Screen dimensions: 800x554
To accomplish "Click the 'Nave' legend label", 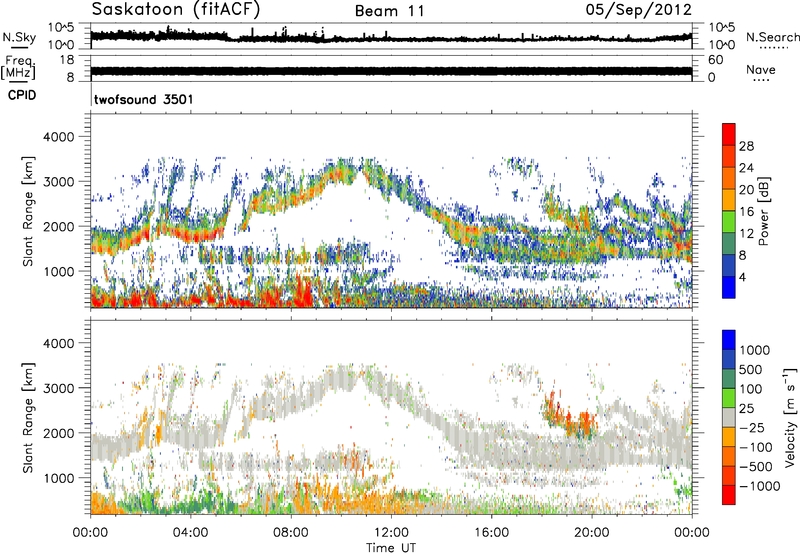I will [x=760, y=69].
